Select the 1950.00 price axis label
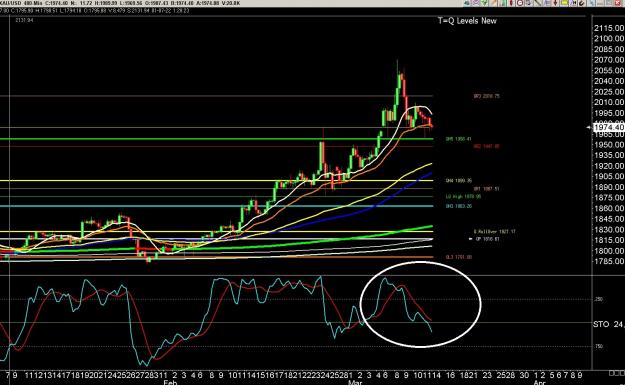This screenshot has width=625, height=385. [609, 145]
